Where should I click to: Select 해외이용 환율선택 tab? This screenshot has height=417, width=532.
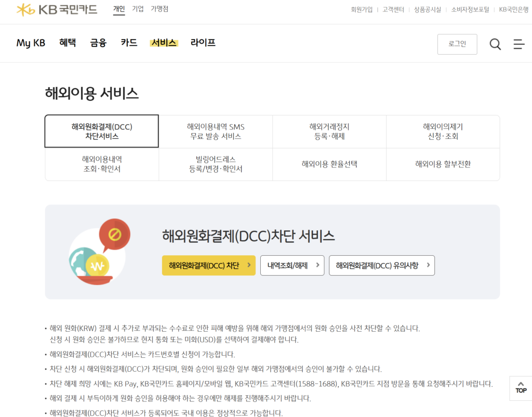point(329,164)
